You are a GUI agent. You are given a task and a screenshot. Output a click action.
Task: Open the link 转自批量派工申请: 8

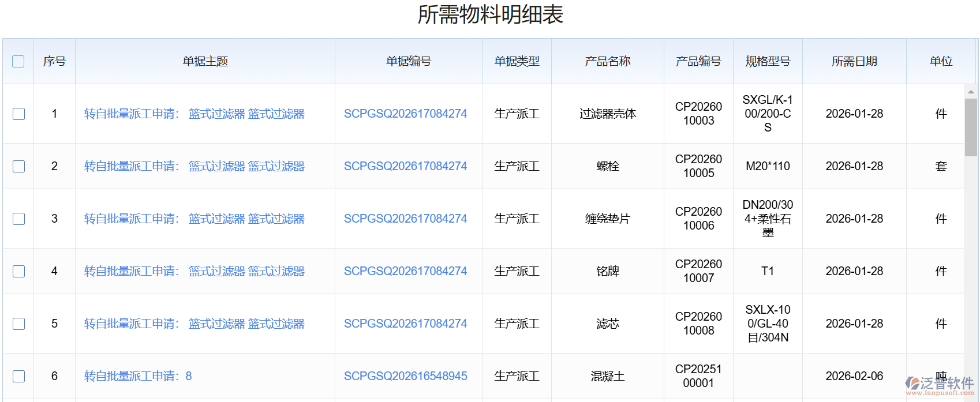(x=138, y=376)
